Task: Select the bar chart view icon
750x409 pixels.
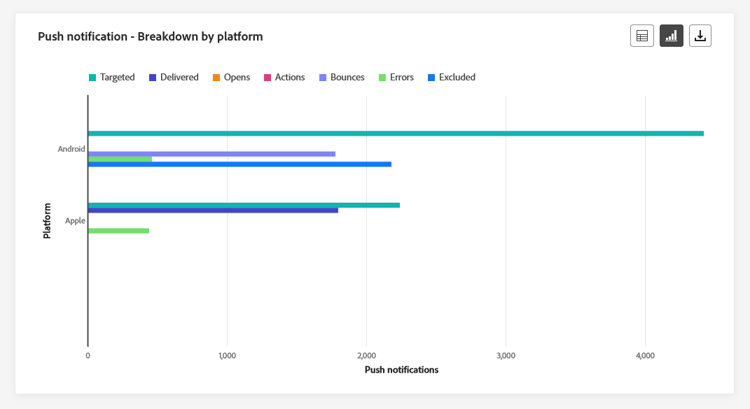Action: 671,36
